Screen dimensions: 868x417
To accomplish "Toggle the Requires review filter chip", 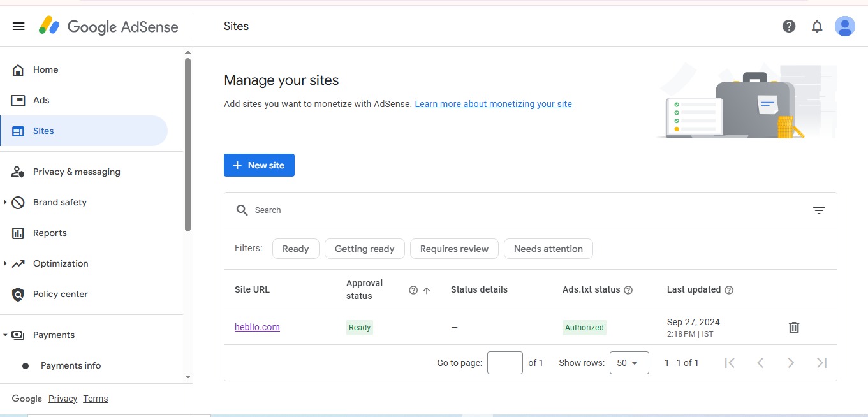I will coord(454,249).
